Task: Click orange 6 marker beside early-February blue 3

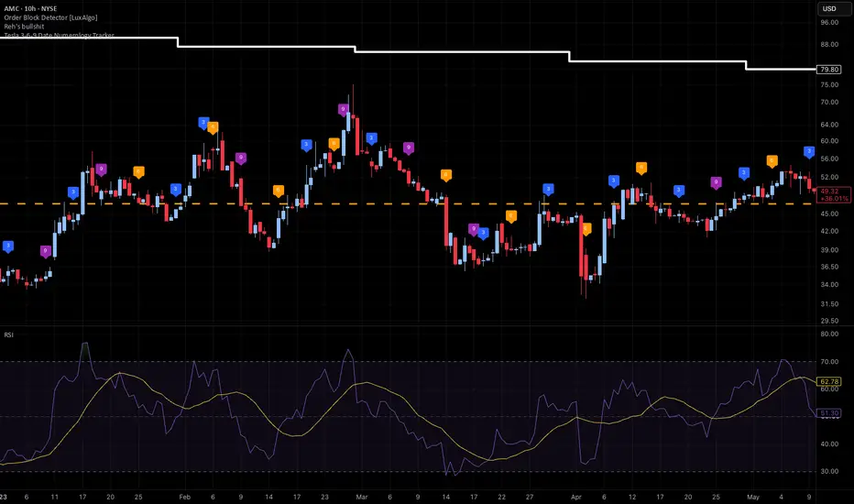Action: point(213,128)
